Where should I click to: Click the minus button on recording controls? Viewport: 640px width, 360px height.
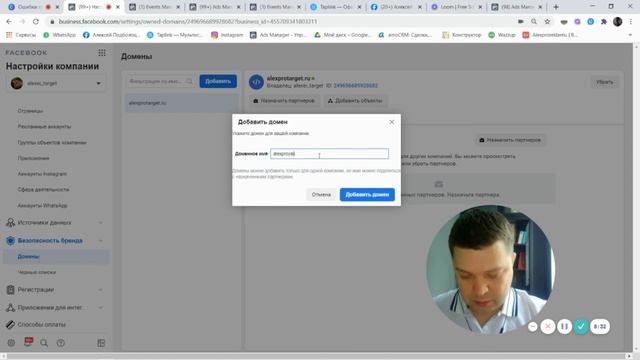(x=533, y=326)
